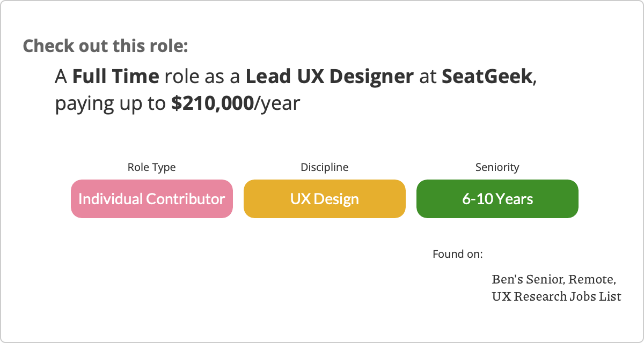
Task: Click the 'Check out this role:' heading
Action: coord(105,46)
